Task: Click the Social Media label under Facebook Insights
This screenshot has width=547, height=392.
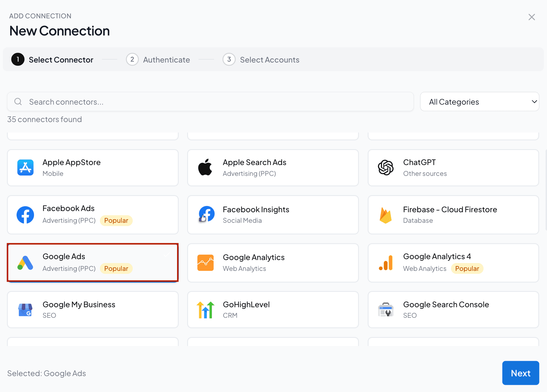Action: [242, 220]
